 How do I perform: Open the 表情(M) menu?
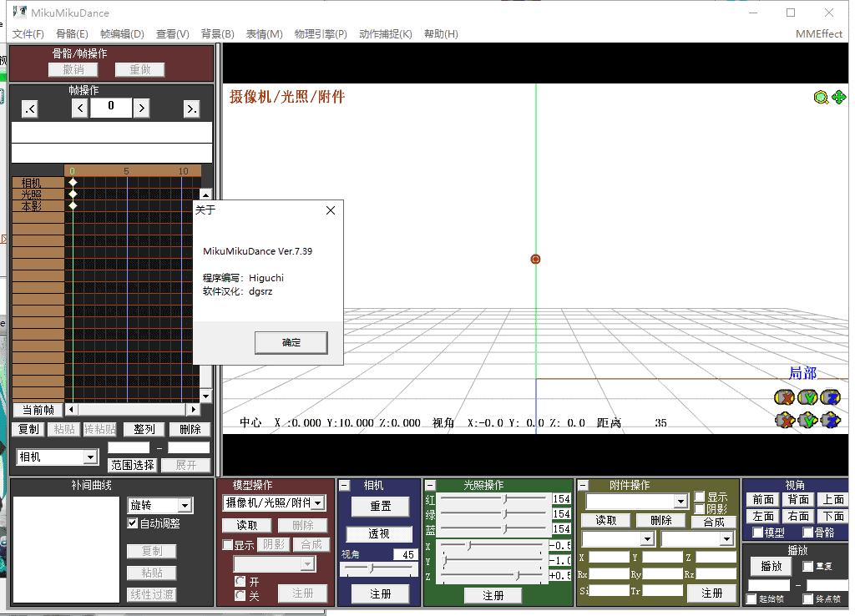coord(264,34)
